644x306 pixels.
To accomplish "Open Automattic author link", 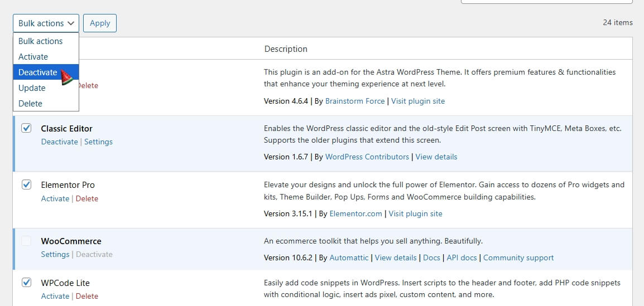I will (349, 258).
